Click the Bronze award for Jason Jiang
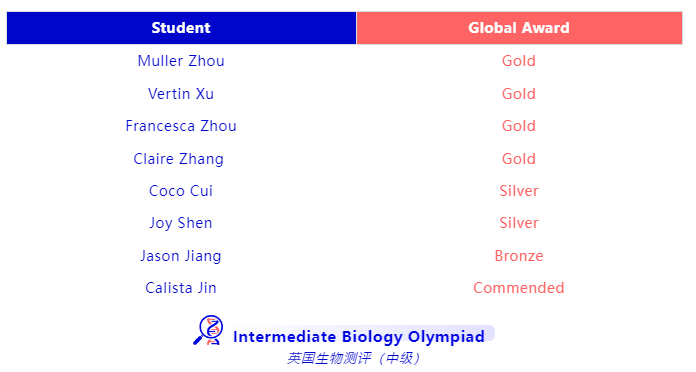The width and height of the screenshot is (696, 372). pyautogui.click(x=519, y=256)
